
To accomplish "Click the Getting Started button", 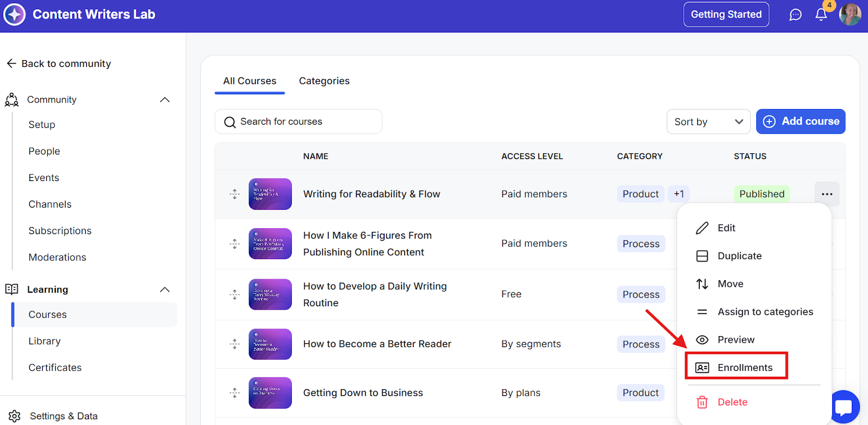I will pyautogui.click(x=726, y=15).
